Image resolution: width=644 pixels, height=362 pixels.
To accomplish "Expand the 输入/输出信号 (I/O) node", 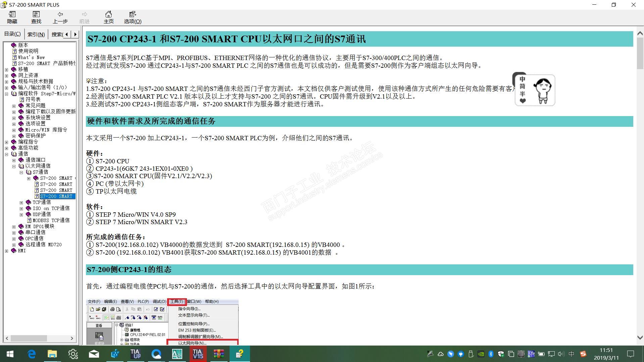I will tap(6, 88).
